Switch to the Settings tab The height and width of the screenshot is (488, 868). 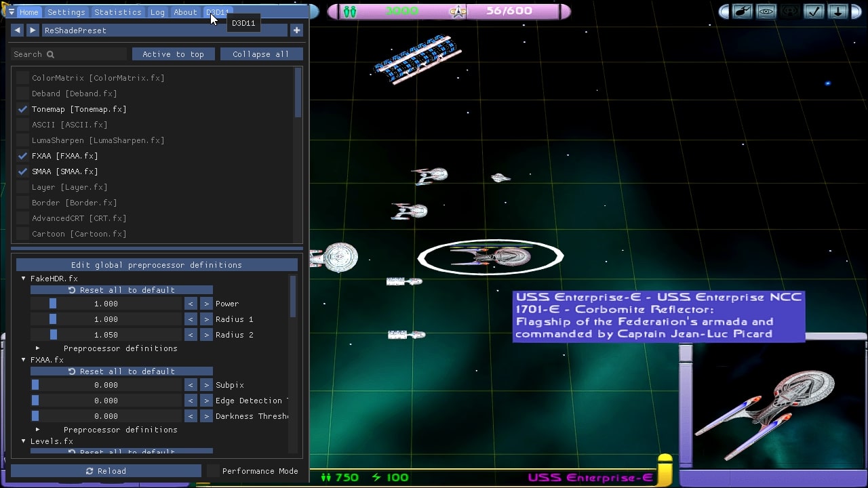(66, 12)
